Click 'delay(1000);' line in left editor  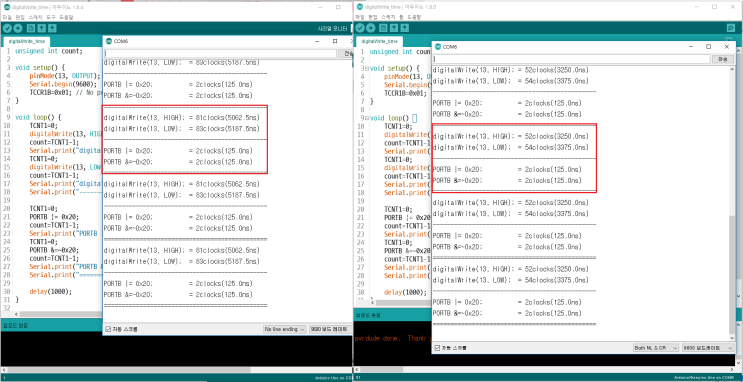click(51, 291)
